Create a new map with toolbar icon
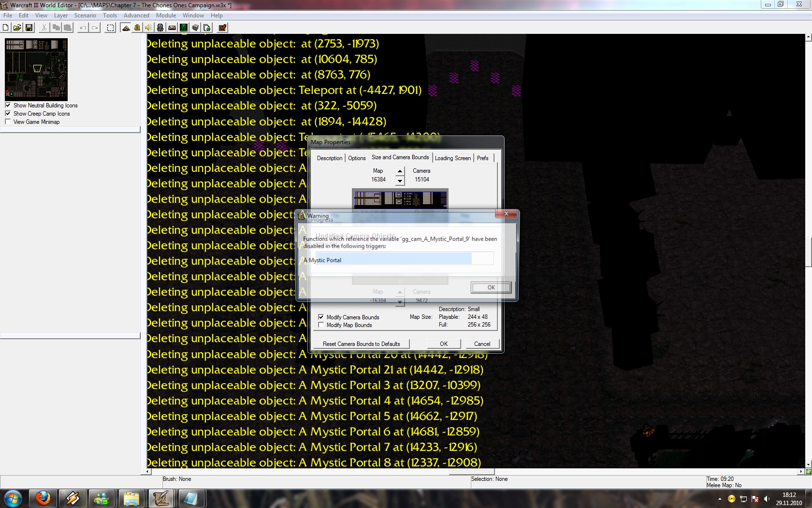The image size is (812, 508). [6, 28]
